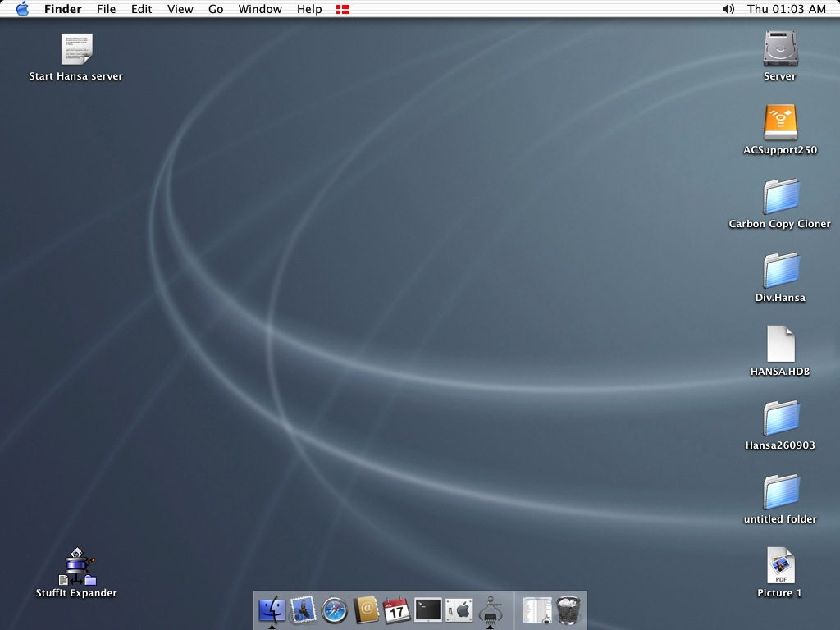Select the Server hard drive icon
This screenshot has width=840, height=630.
[x=781, y=48]
